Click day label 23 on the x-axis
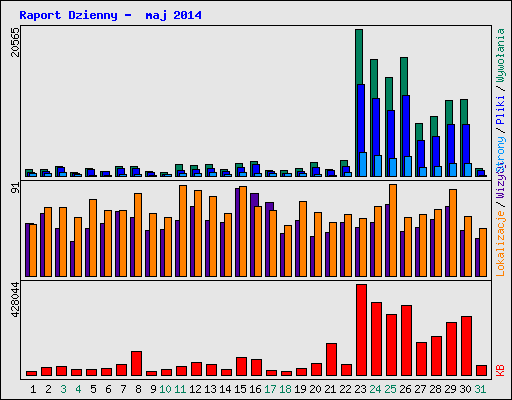The height and width of the screenshot is (400, 512). [x=360, y=389]
